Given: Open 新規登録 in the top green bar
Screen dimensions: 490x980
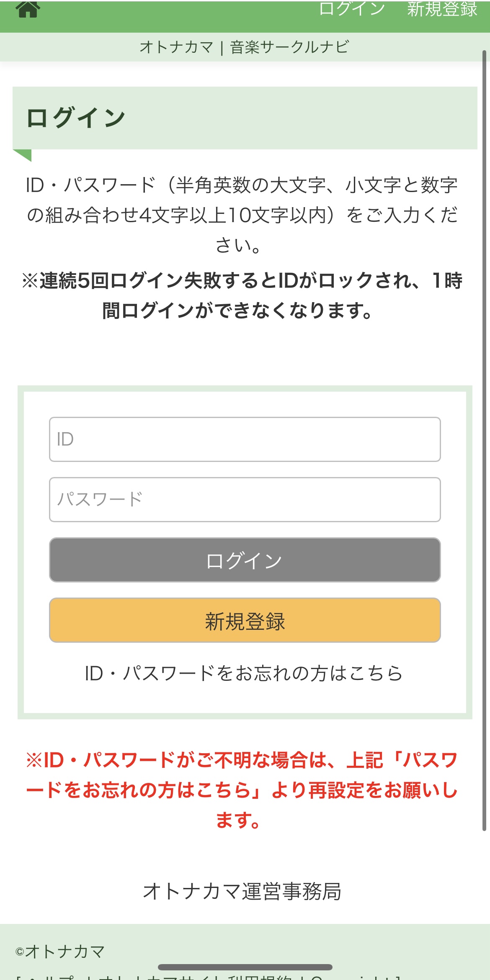Looking at the screenshot, I should (442, 8).
